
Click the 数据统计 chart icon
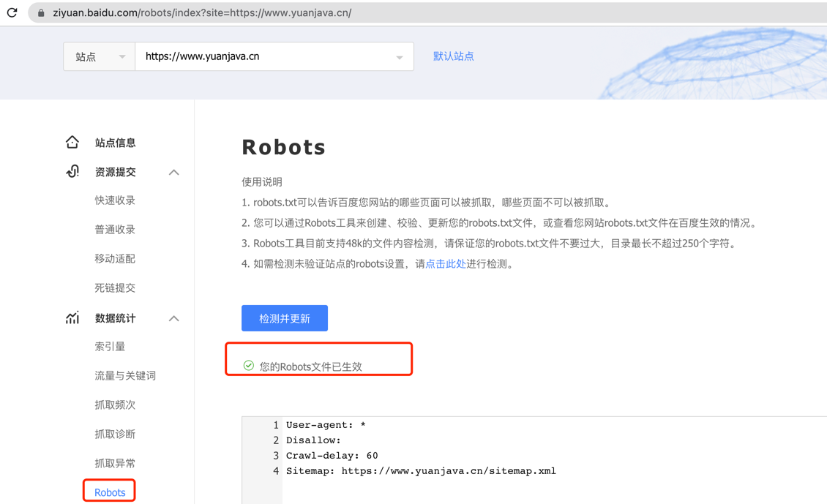point(72,317)
